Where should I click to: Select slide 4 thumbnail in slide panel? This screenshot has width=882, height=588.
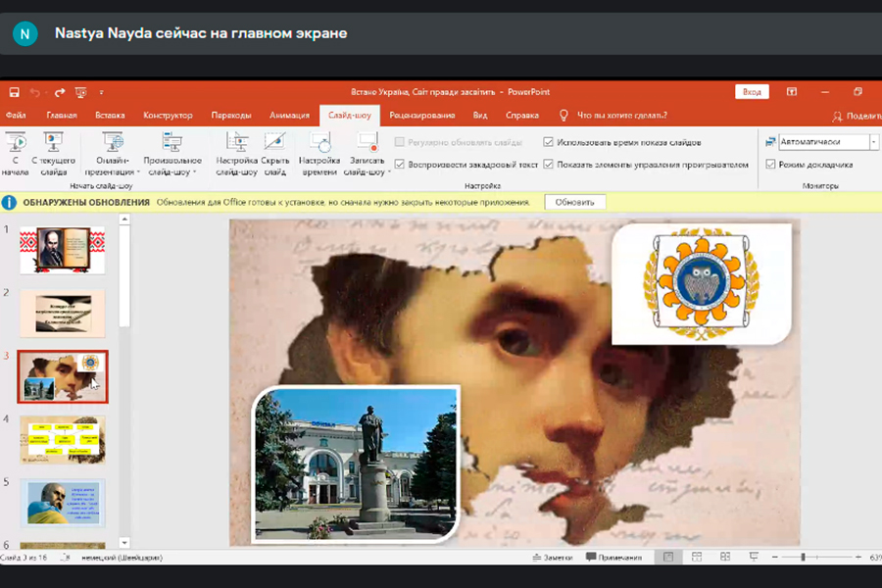click(x=63, y=439)
